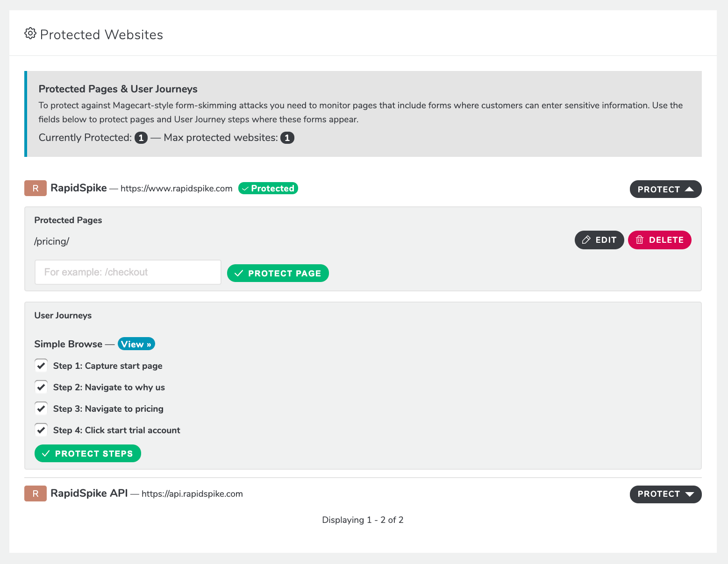
Task: Uncheck Step 1: Capture start page
Action: coord(41,365)
